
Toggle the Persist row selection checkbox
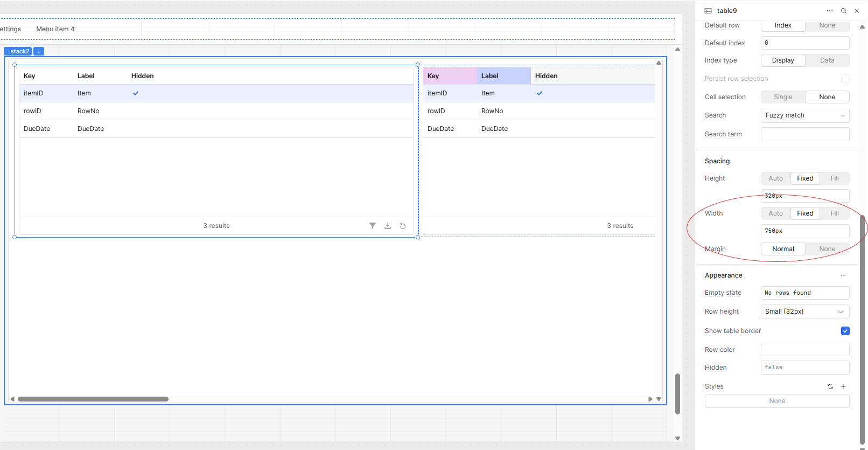click(845, 79)
